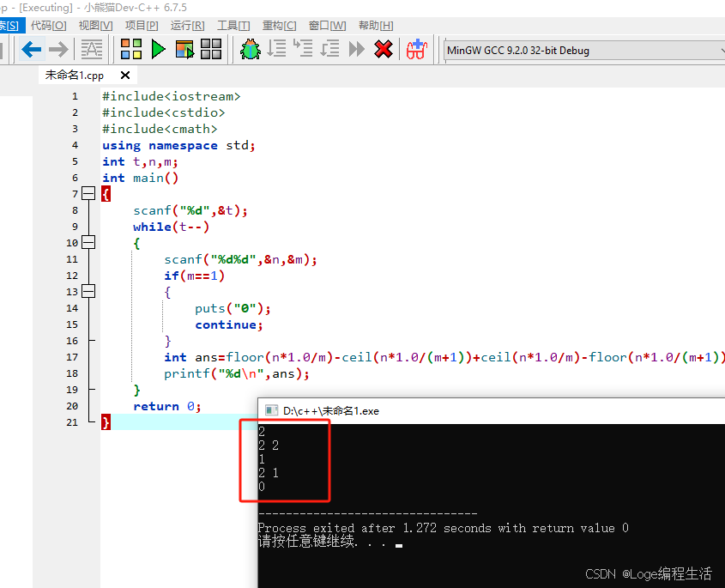The image size is (725, 588).
Task: Click on the #include<iostream> line
Action: click(x=171, y=96)
